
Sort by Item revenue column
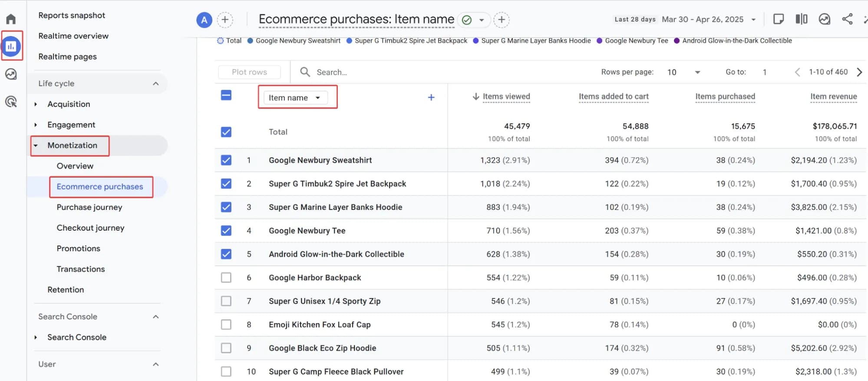833,96
